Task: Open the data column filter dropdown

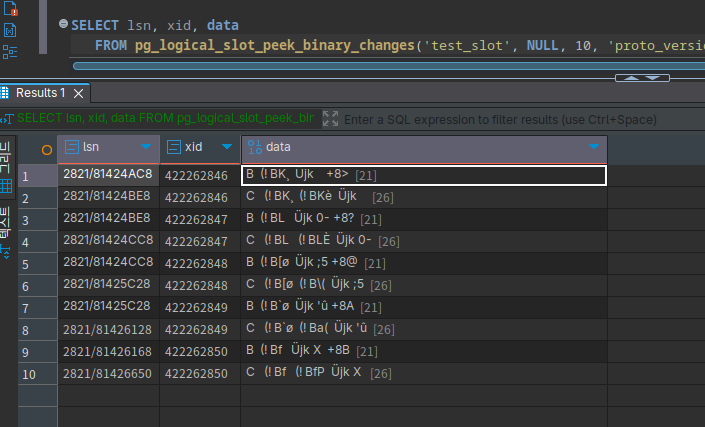Action: click(595, 148)
